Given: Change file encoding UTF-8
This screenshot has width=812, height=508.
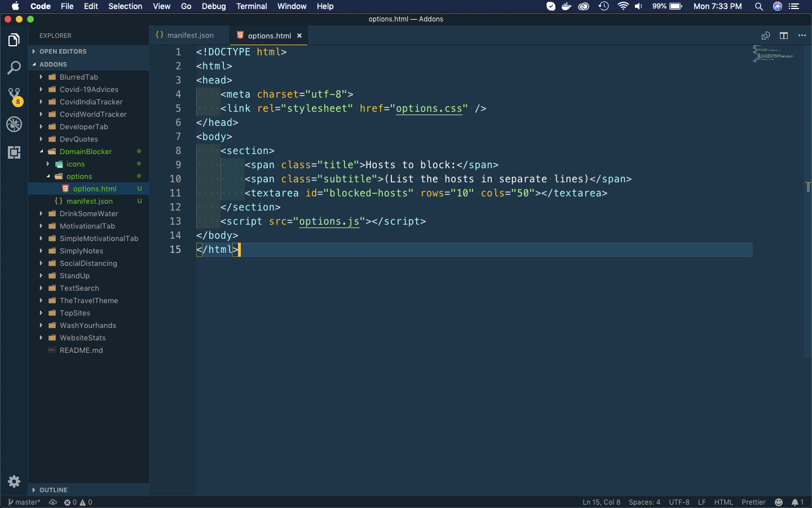Looking at the screenshot, I should [x=679, y=502].
